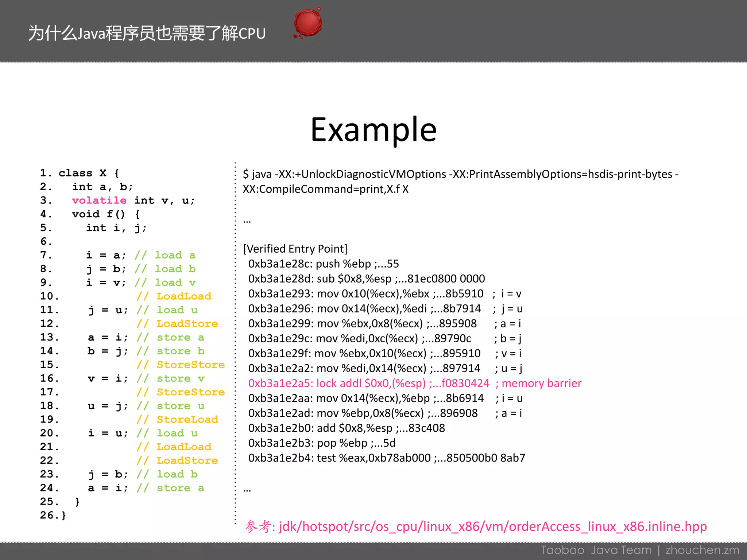Select the 'Example' slide heading
This screenshot has height=560, width=747.
pos(373,130)
